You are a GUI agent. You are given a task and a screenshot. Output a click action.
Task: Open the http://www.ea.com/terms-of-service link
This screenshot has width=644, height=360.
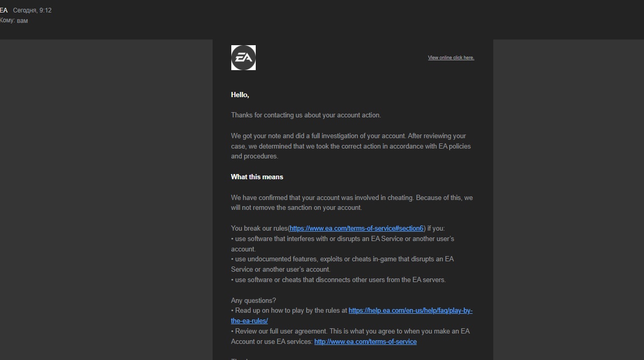(365, 341)
